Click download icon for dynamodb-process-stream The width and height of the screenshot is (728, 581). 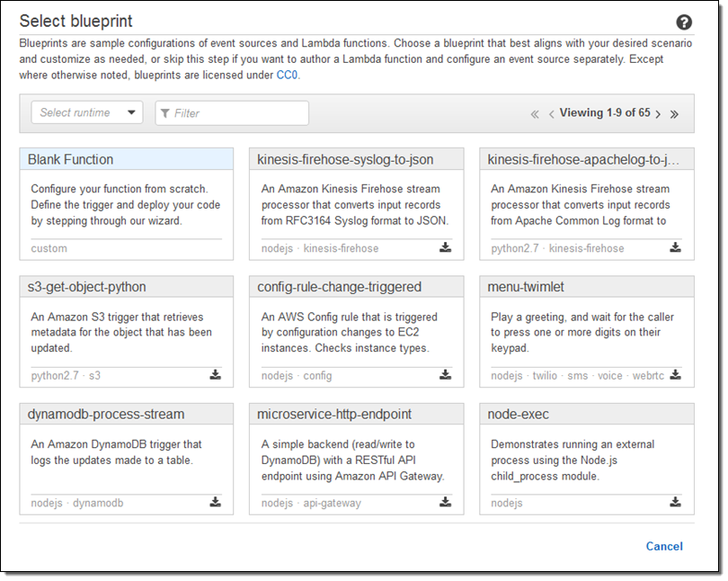[x=216, y=503]
